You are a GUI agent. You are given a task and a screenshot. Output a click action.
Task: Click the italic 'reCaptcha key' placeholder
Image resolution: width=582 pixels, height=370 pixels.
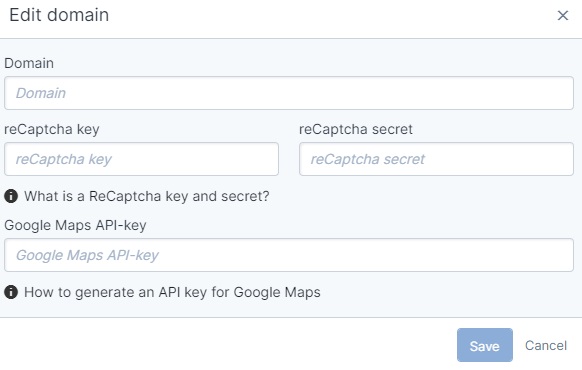pyautogui.click(x=63, y=159)
